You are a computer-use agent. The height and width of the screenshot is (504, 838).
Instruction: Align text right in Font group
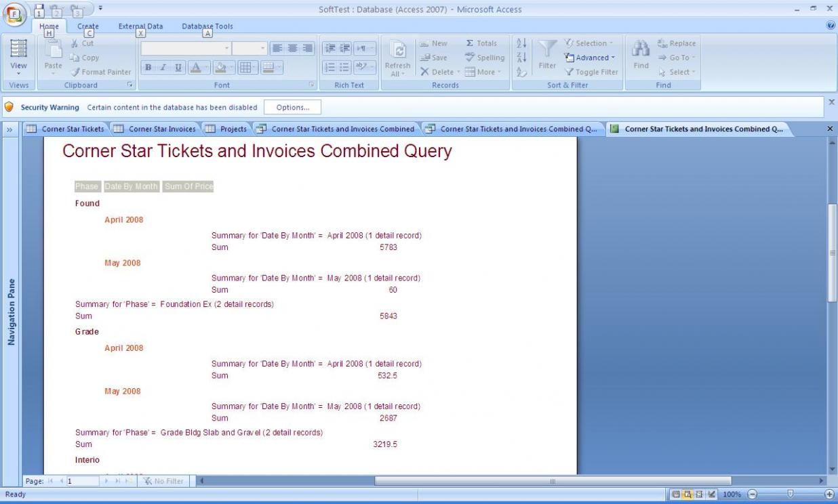click(x=308, y=48)
